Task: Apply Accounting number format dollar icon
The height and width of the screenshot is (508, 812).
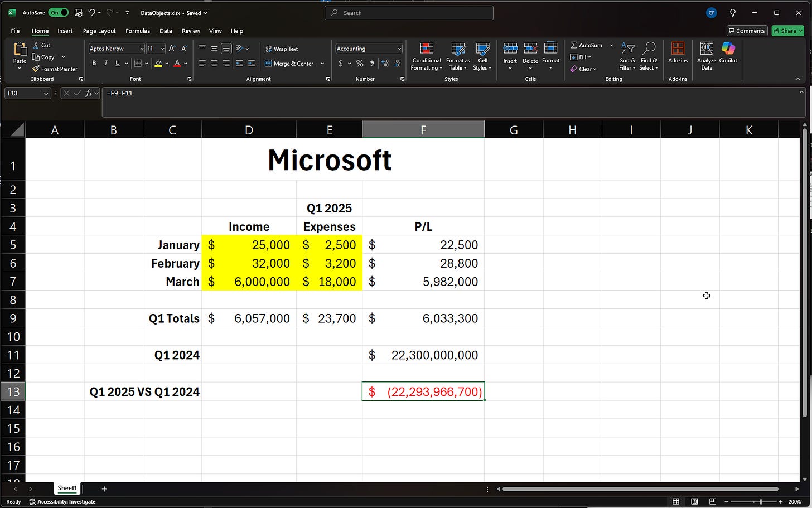Action: click(341, 64)
